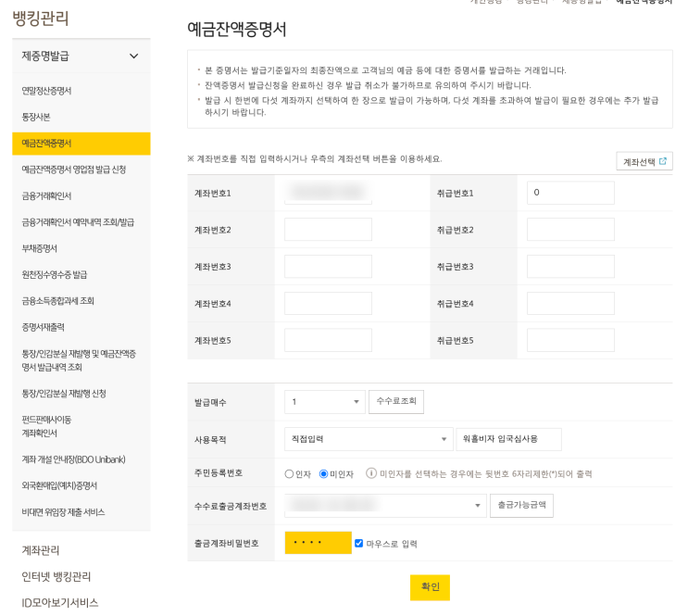Click info icon beside 미인자 notice
The width and height of the screenshot is (688, 616).
[x=371, y=473]
